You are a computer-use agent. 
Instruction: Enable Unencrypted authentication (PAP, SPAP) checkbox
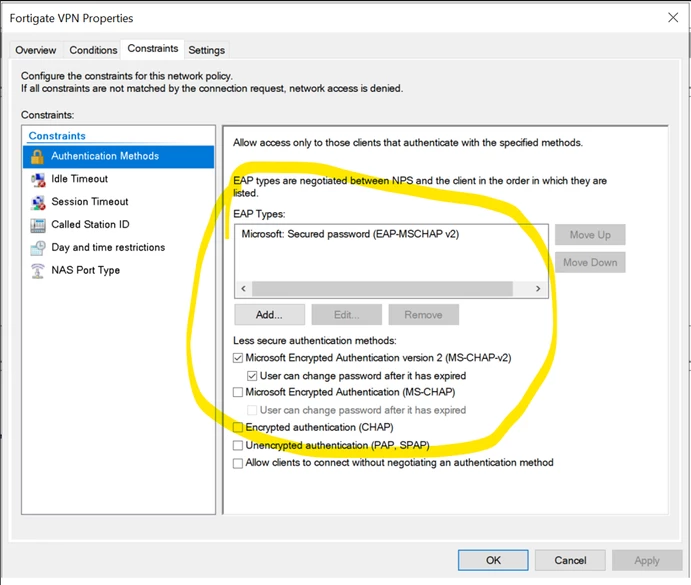[x=238, y=445]
